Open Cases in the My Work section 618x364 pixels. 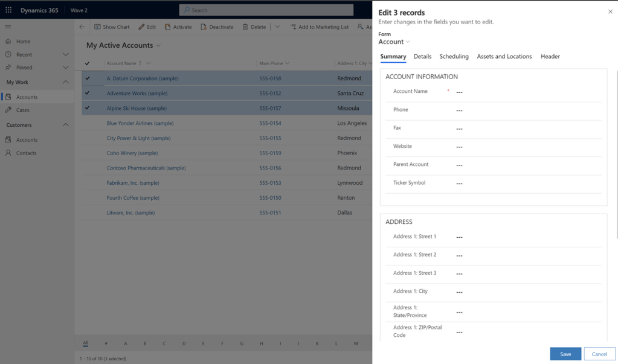pyautogui.click(x=22, y=110)
